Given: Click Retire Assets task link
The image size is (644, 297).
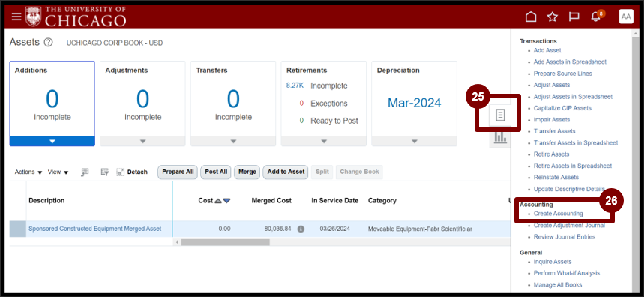Looking at the screenshot, I should [551, 154].
